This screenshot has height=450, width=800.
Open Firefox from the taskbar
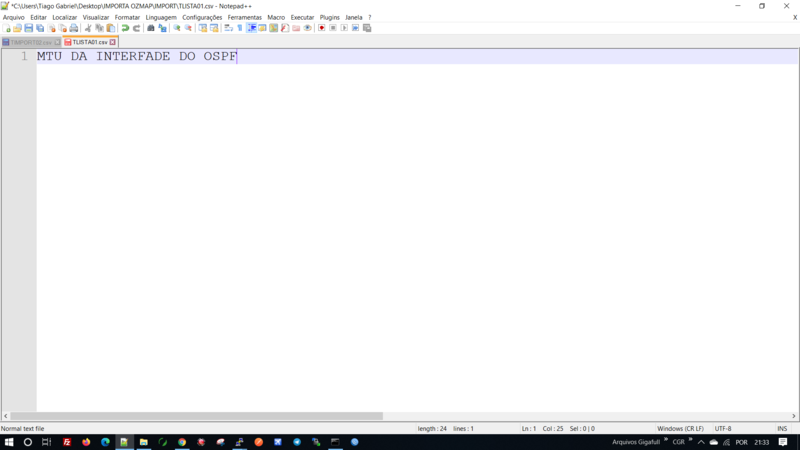click(86, 442)
